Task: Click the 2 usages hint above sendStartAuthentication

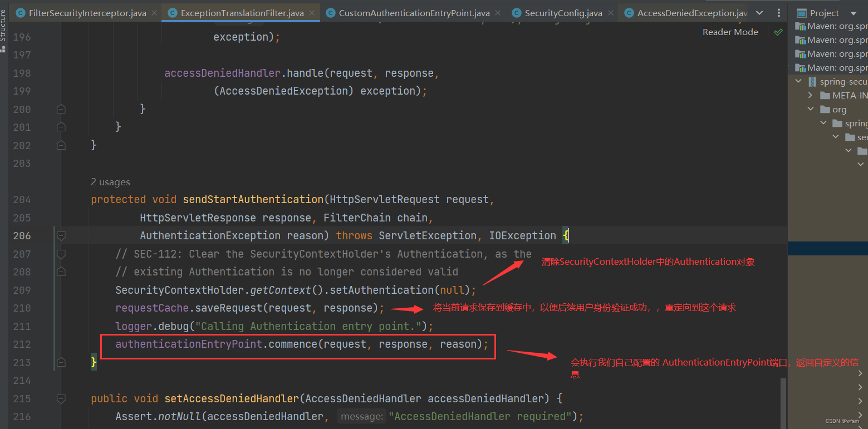Action: [x=110, y=182]
